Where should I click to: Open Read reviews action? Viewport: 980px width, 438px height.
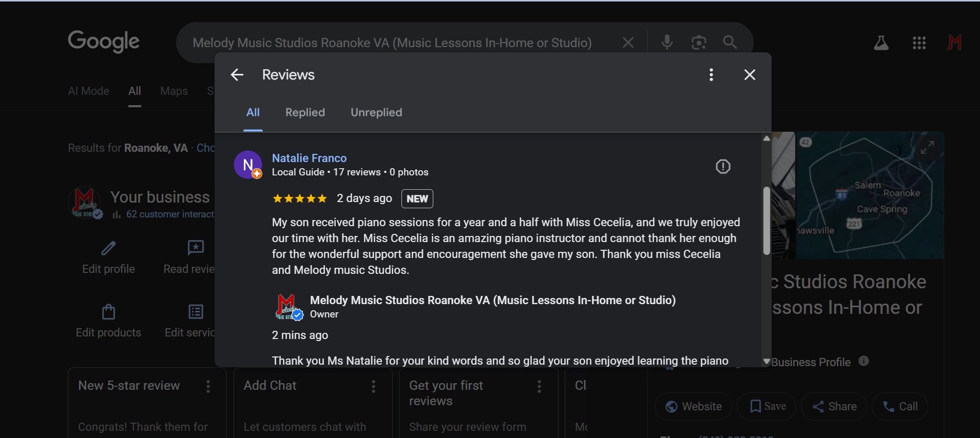(x=189, y=257)
